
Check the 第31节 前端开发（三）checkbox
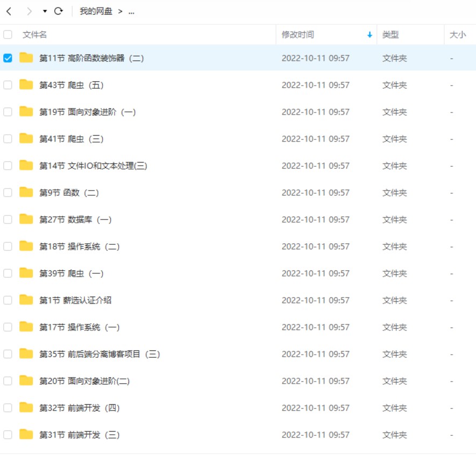tap(8, 434)
